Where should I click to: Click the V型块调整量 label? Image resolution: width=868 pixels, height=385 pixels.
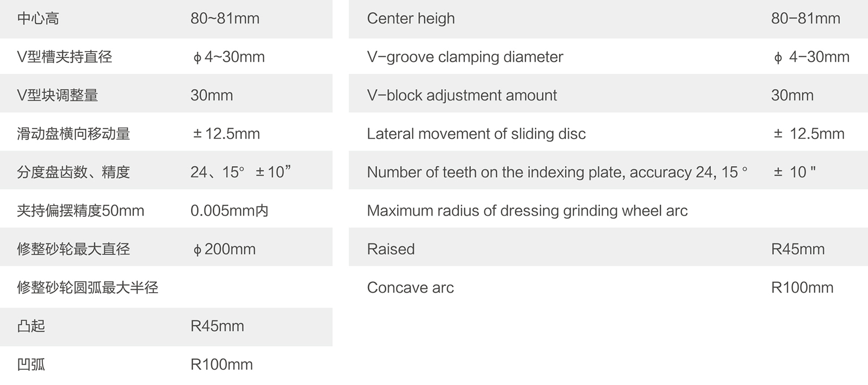58,96
